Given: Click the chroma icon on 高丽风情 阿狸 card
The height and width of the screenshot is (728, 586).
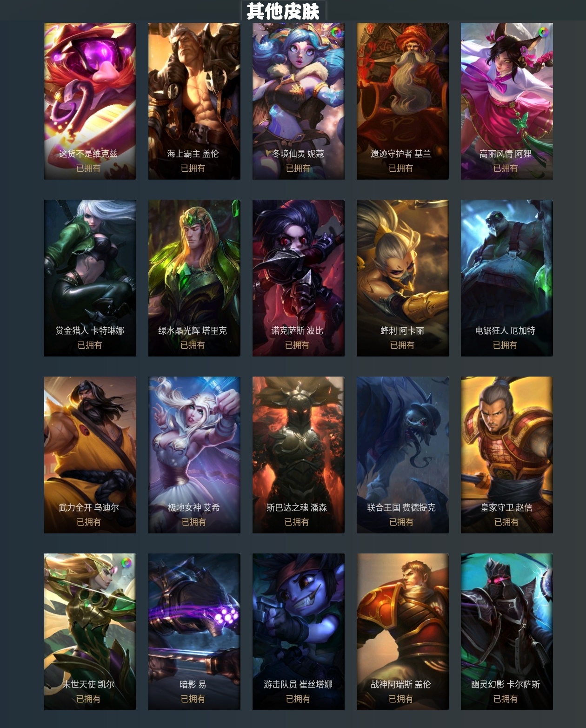Looking at the screenshot, I should pos(543,32).
